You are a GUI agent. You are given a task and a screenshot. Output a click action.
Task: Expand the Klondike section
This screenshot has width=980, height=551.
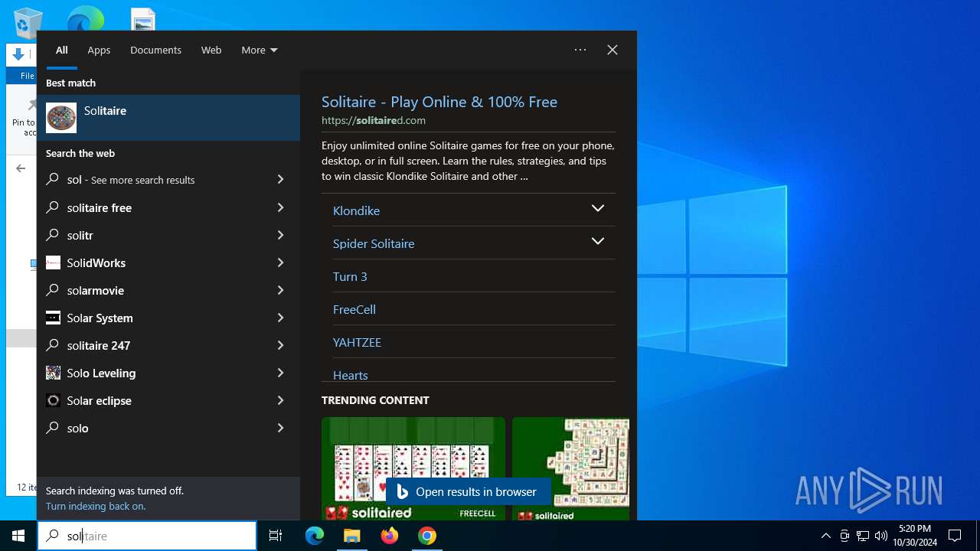(598, 208)
